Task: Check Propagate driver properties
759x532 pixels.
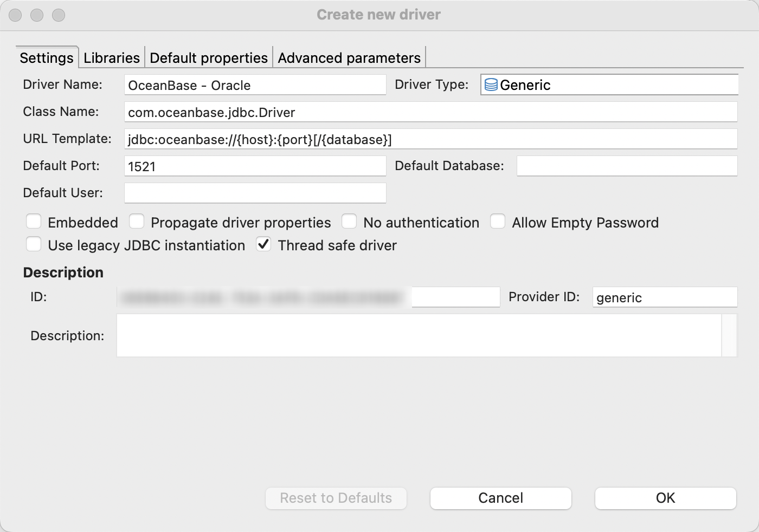Action: (x=137, y=222)
